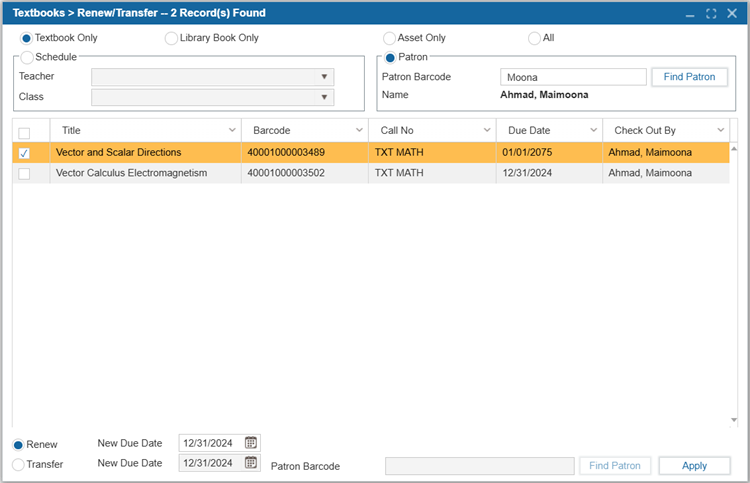Select title Vector Calculus Electromagnetism
The image size is (750, 483).
(132, 173)
